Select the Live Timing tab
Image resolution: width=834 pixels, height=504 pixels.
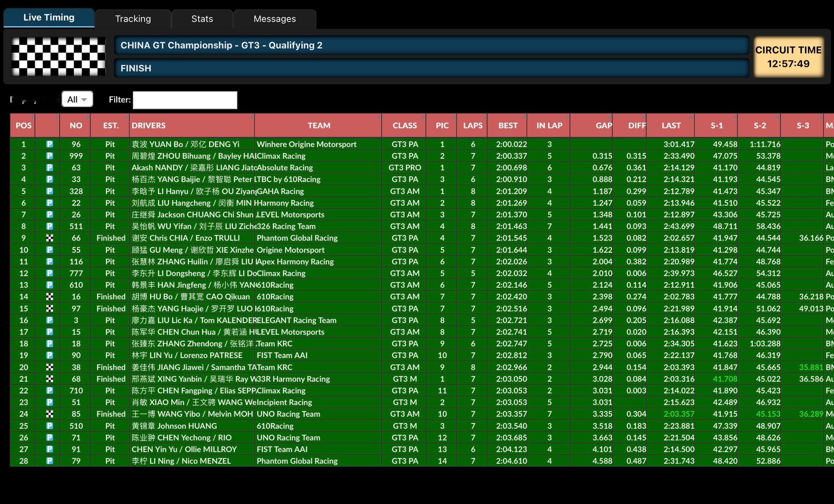(49, 18)
